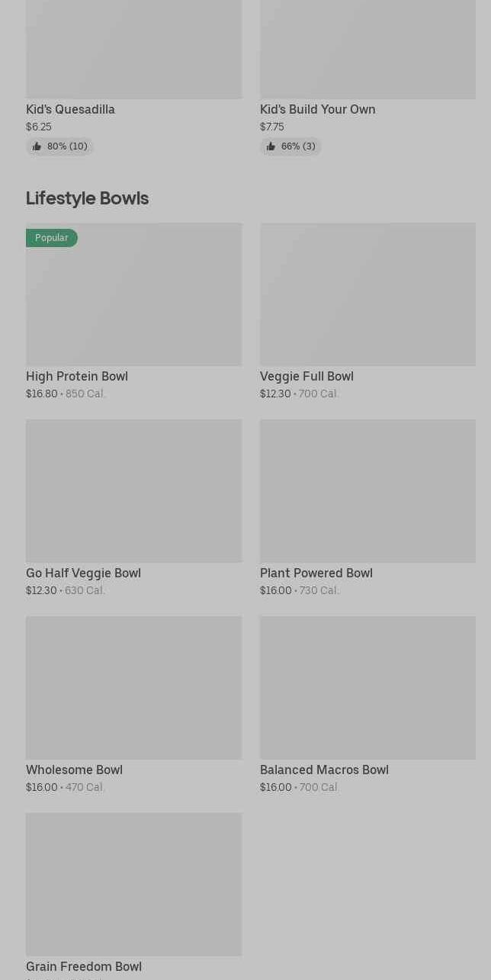This screenshot has height=980, width=491.
Task: Click thumbs-up icon under Kid's Quesadilla
Action: (x=37, y=146)
